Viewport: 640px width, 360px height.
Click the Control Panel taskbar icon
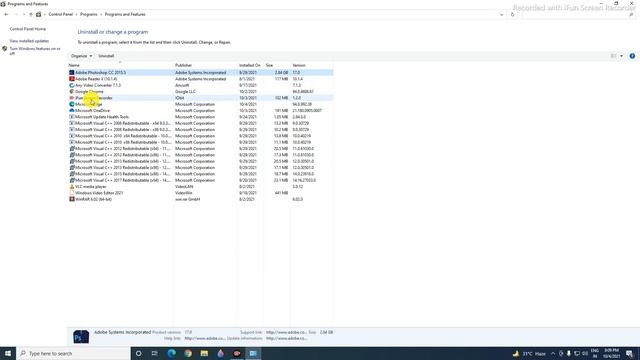pos(253,353)
